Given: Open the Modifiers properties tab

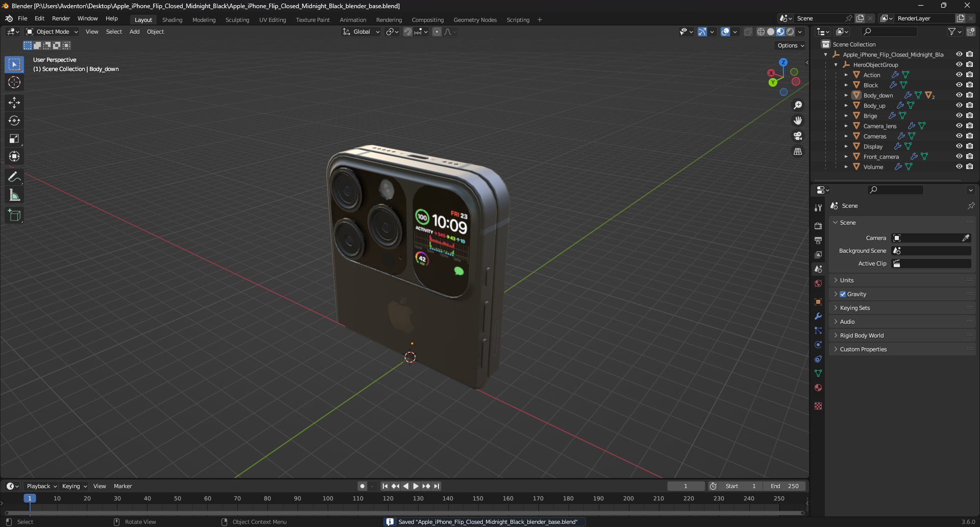Looking at the screenshot, I should 818,316.
